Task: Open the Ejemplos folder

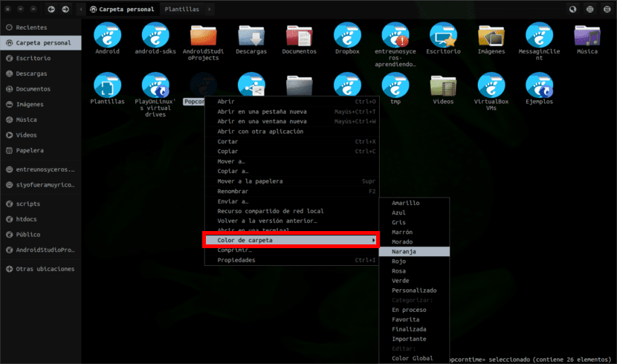Action: pyautogui.click(x=539, y=85)
